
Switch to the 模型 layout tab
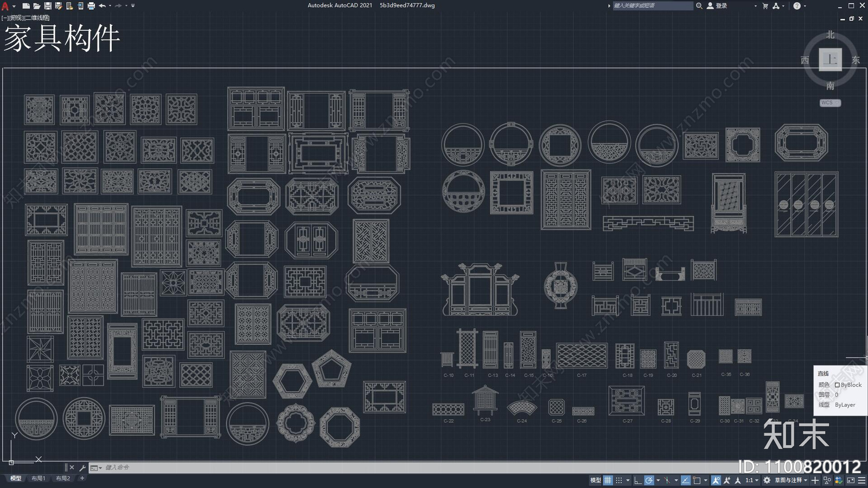(x=16, y=478)
